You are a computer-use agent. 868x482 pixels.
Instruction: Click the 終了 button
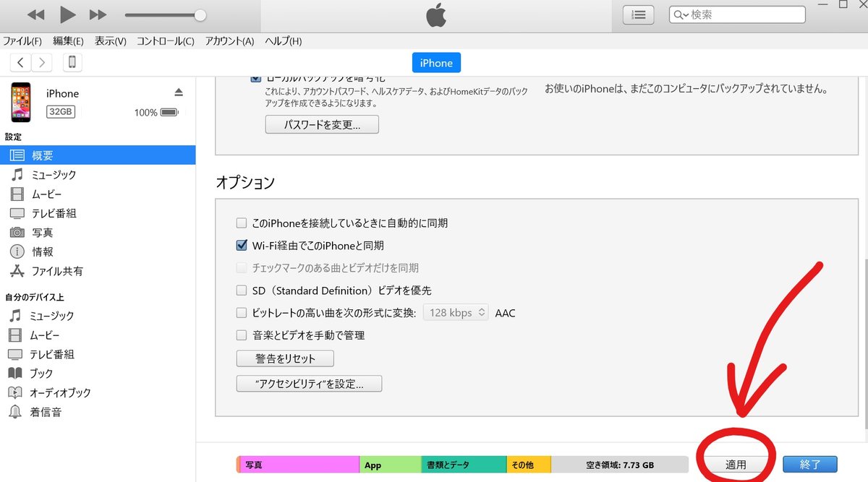click(x=810, y=465)
